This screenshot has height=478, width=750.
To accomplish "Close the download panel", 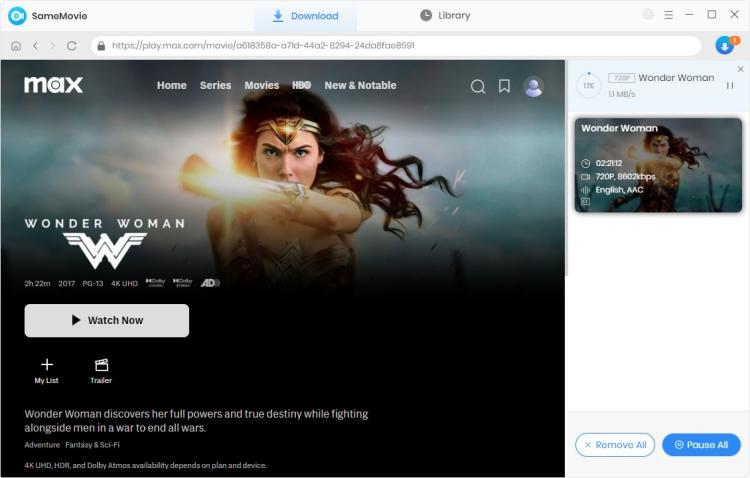I will coord(740,69).
